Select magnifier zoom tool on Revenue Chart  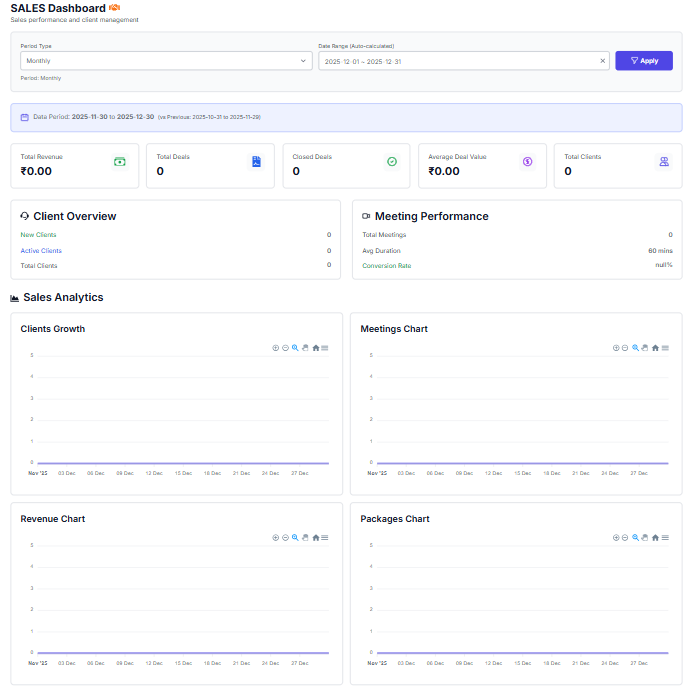295,538
